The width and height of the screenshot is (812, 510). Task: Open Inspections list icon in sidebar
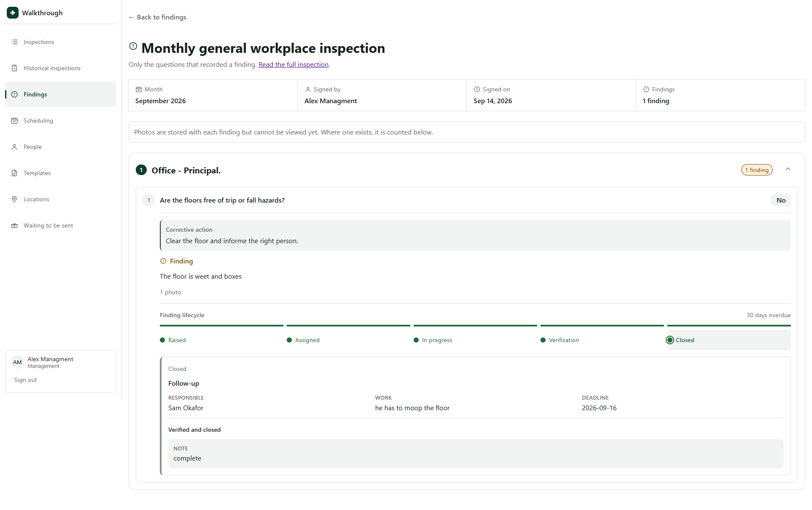pyautogui.click(x=14, y=42)
